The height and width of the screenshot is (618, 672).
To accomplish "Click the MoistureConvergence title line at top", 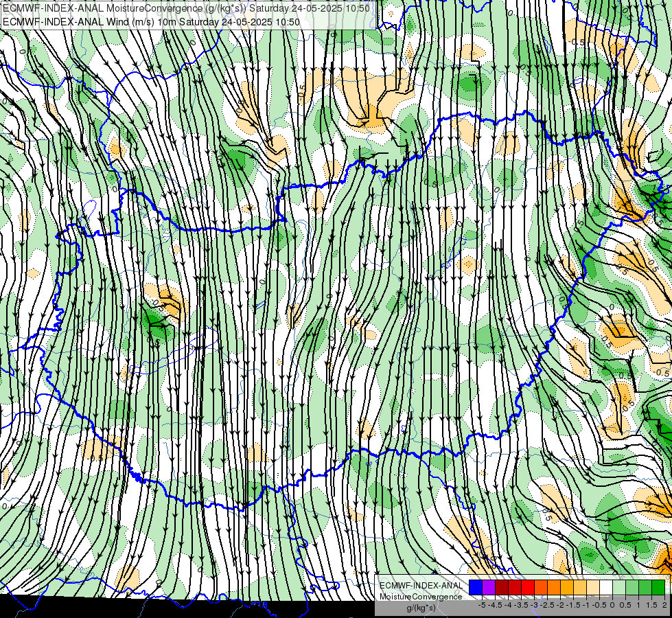I will point(187,8).
